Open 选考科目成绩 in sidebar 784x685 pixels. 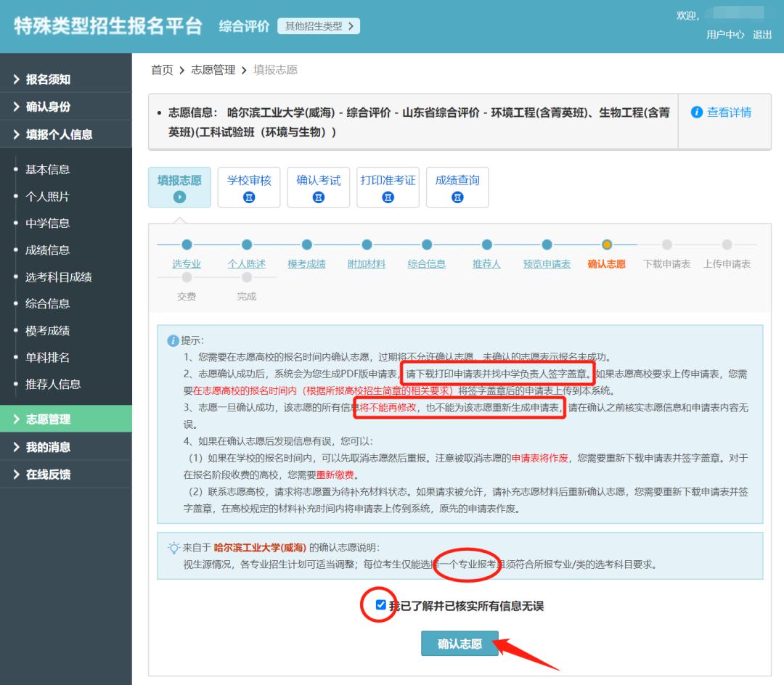pyautogui.click(x=59, y=276)
